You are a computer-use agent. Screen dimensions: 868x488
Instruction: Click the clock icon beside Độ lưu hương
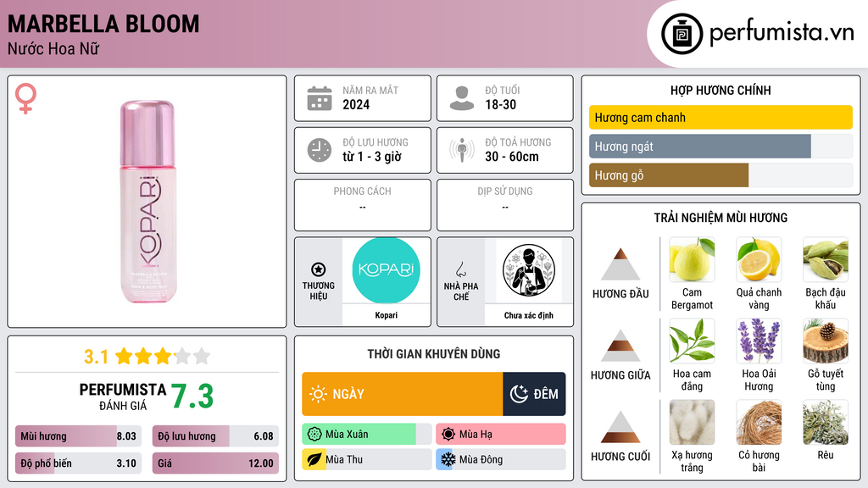(320, 150)
